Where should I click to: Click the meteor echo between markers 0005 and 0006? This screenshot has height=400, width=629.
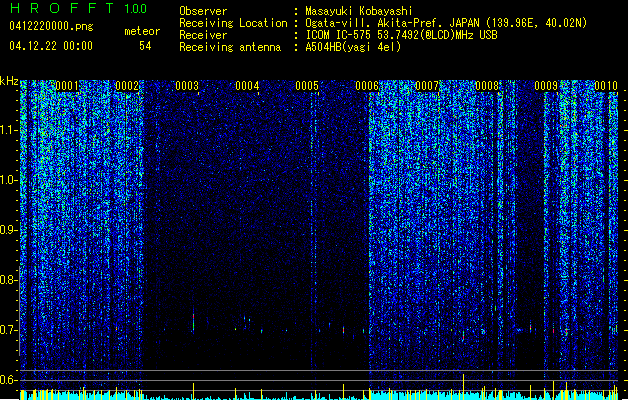[343, 330]
